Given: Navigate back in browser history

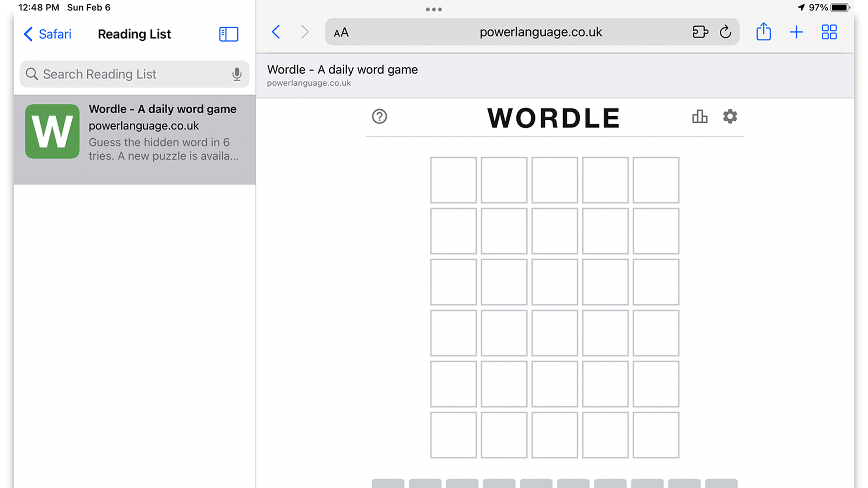Looking at the screenshot, I should pos(276,32).
